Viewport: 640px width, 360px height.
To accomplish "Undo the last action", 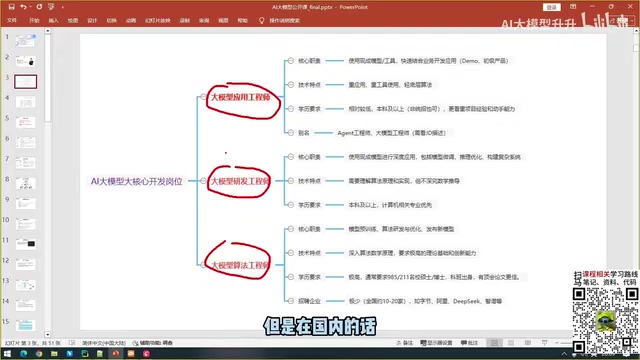I will [x=23, y=7].
